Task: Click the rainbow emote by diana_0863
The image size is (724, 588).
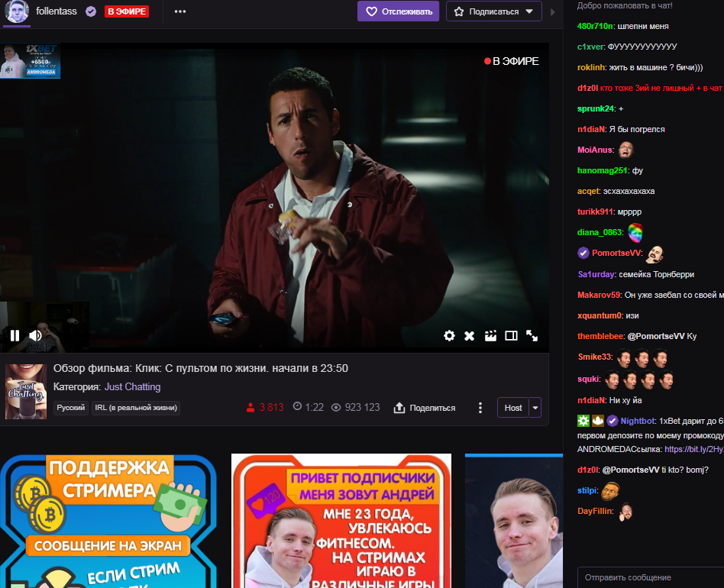Action: point(635,232)
